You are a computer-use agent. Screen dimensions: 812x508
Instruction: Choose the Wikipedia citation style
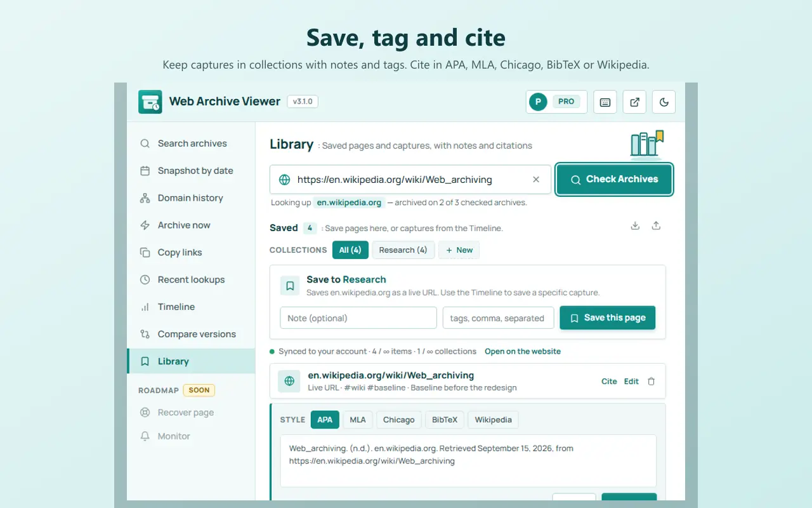(494, 420)
